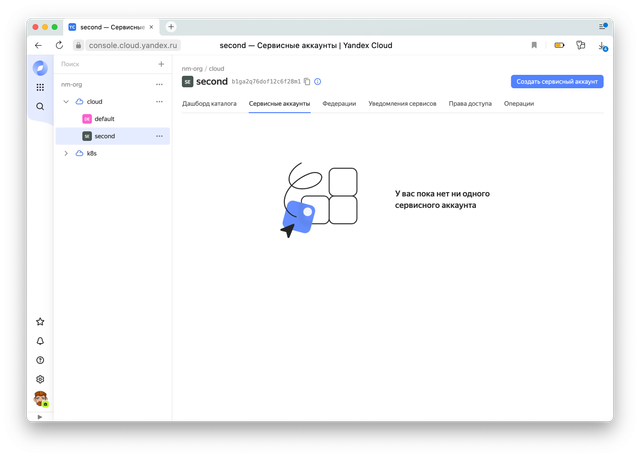Click the cloud breadcrumb link

[216, 68]
